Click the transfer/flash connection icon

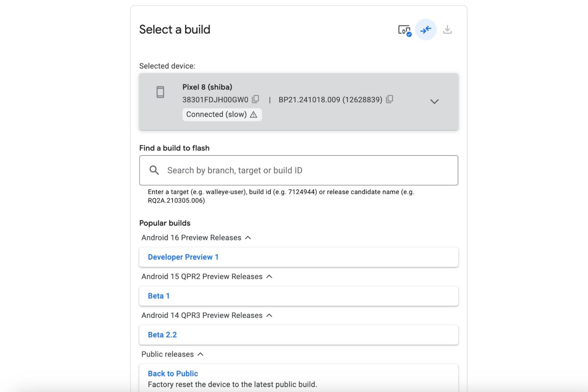tap(425, 29)
